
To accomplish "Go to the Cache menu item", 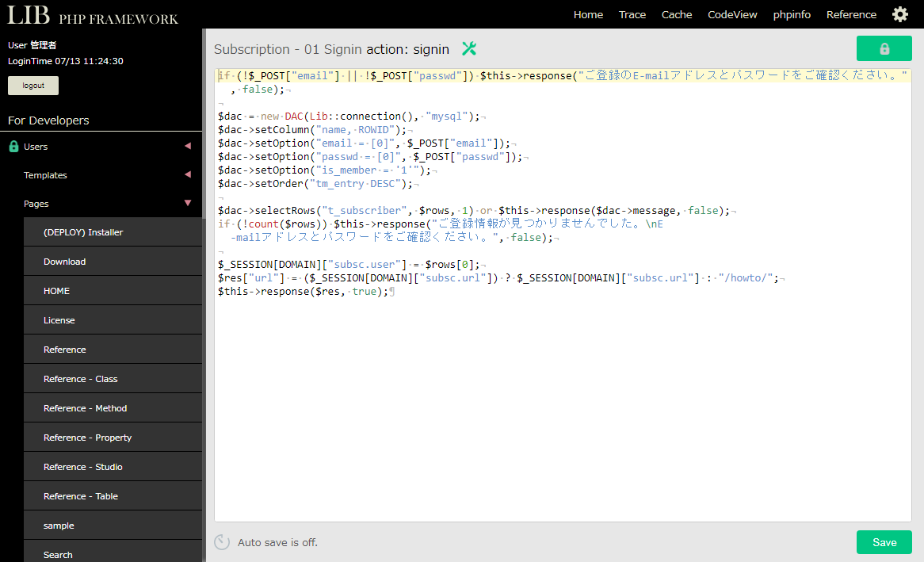I will click(677, 14).
